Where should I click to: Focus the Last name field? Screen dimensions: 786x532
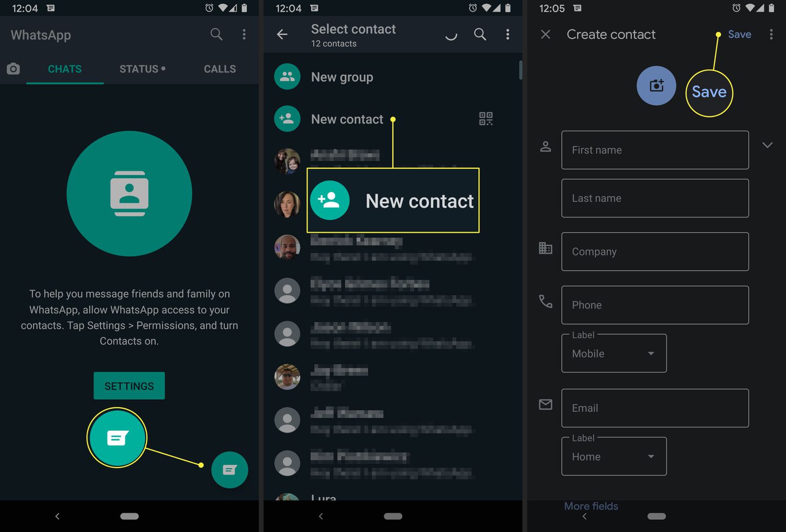coord(655,198)
